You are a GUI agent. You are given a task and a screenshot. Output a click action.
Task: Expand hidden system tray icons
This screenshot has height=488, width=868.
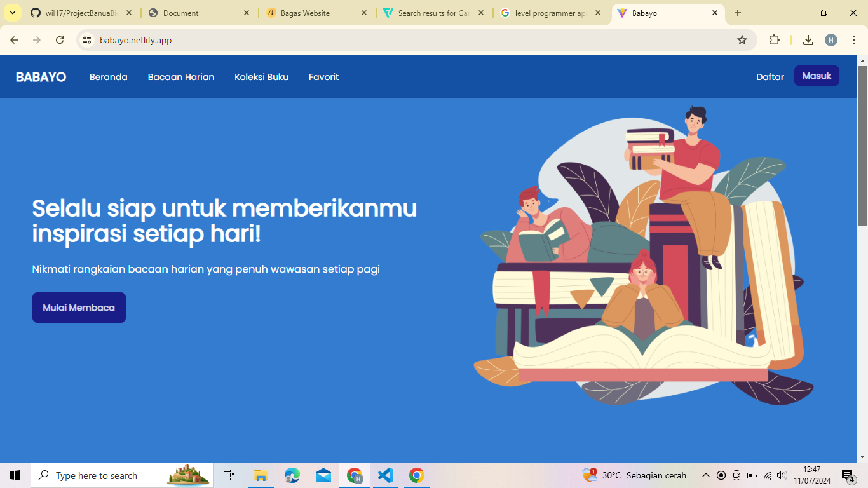[705, 475]
